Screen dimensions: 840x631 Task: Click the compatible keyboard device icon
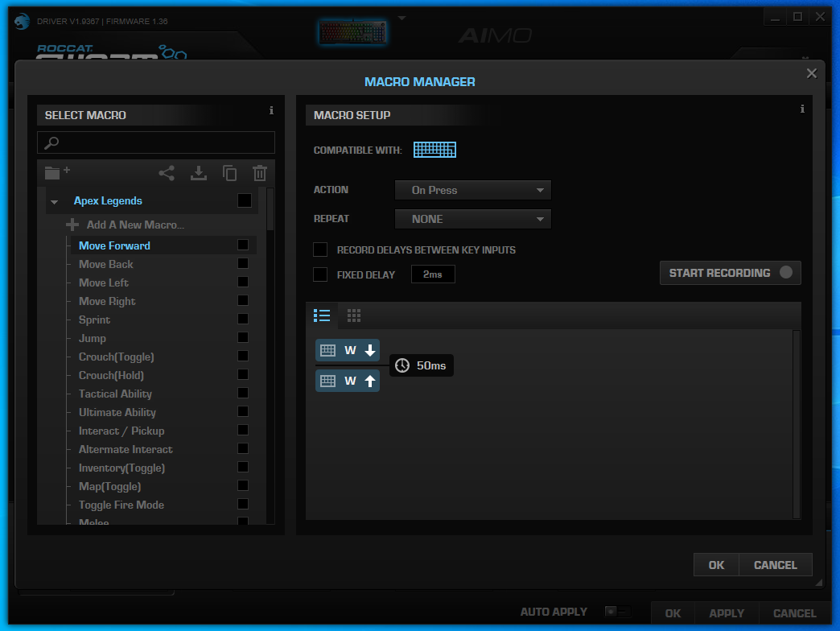pos(434,150)
